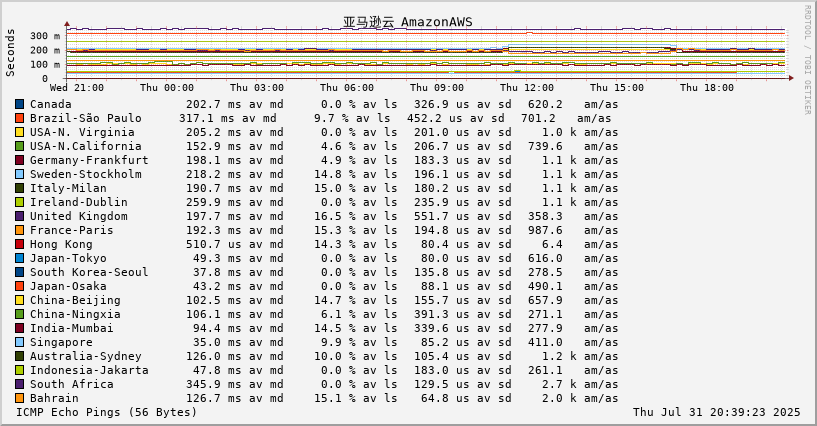817x426 pixels.
Task: Select the Indonesia-Jakarta legend label
Action: click(x=89, y=370)
